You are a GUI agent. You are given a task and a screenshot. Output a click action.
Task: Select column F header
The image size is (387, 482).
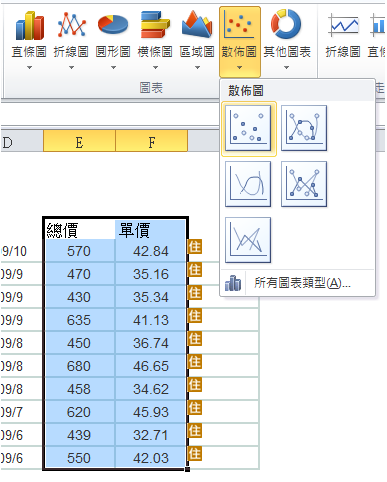pyautogui.click(x=152, y=141)
